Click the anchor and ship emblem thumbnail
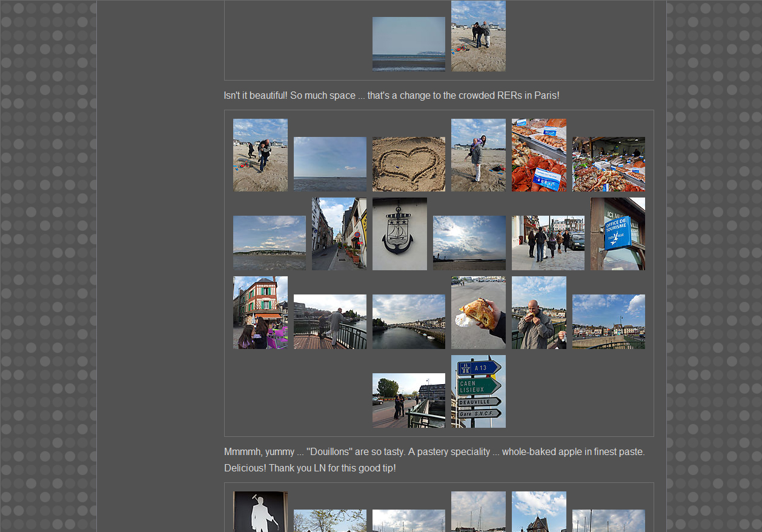 399,233
